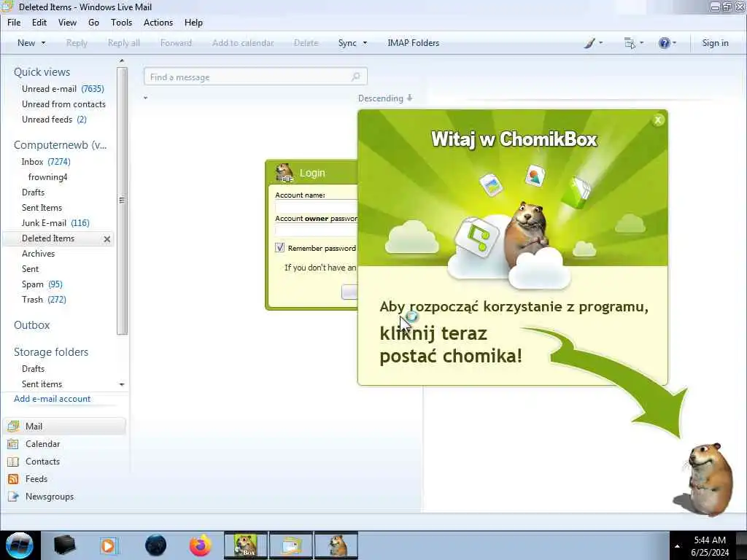
Task: Click the folder pane scroll-down arrow
Action: (x=122, y=384)
